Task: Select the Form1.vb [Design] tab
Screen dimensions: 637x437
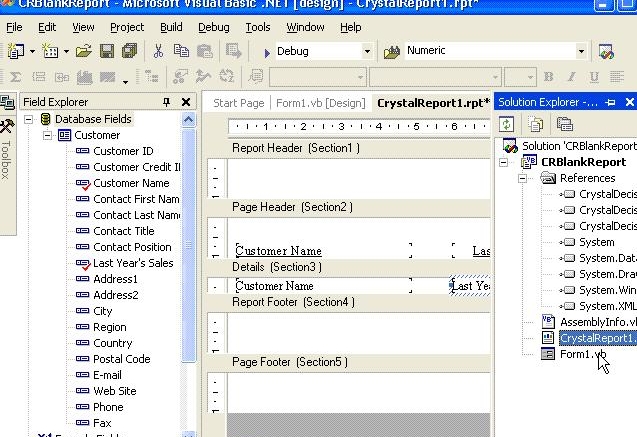Action: [x=319, y=103]
